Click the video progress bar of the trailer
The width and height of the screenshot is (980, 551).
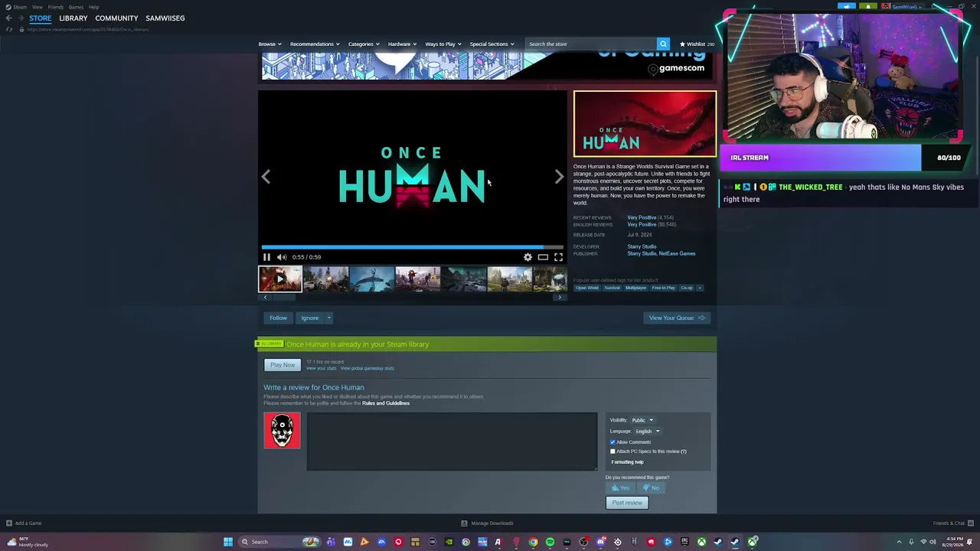[413, 247]
